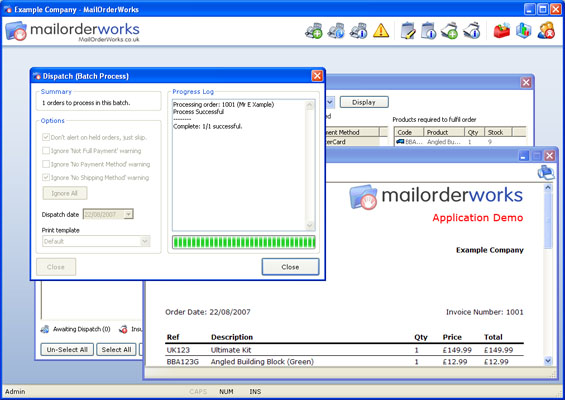Open the Print template Default dropdown

coord(145,241)
